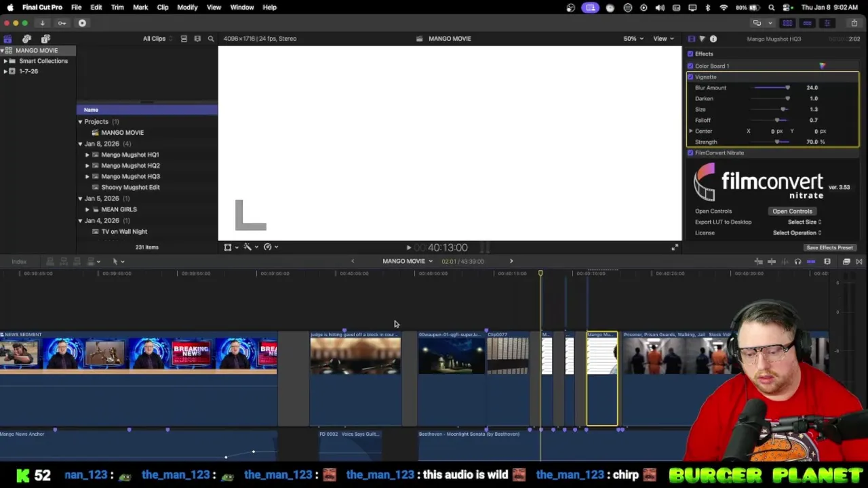The image size is (868, 488).
Task: Adjust the Blur Amount slider
Action: (772, 87)
